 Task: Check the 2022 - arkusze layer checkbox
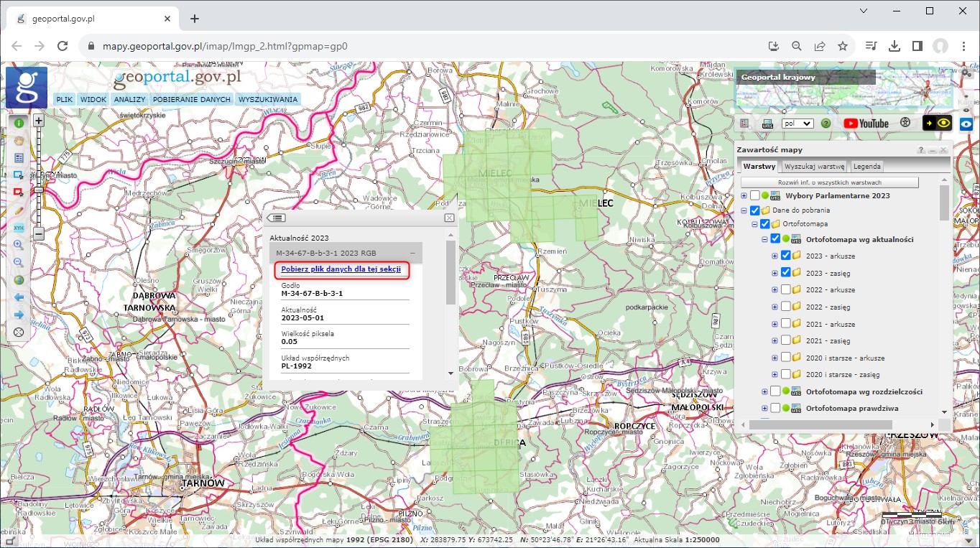pyautogui.click(x=785, y=289)
